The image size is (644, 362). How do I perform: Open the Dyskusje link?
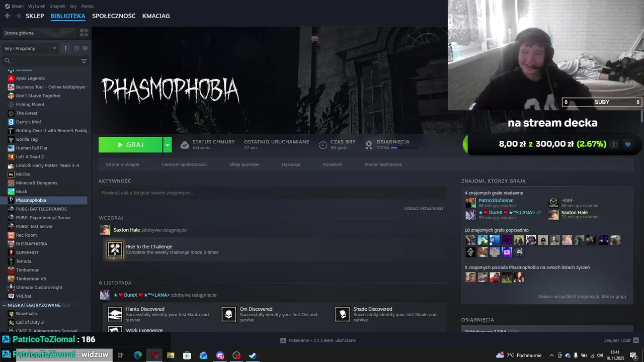[291, 164]
